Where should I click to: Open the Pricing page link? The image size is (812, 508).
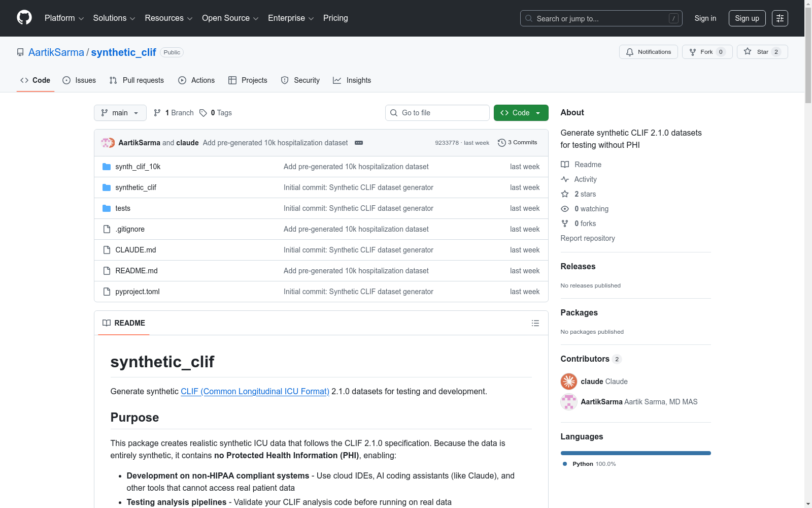pos(335,18)
